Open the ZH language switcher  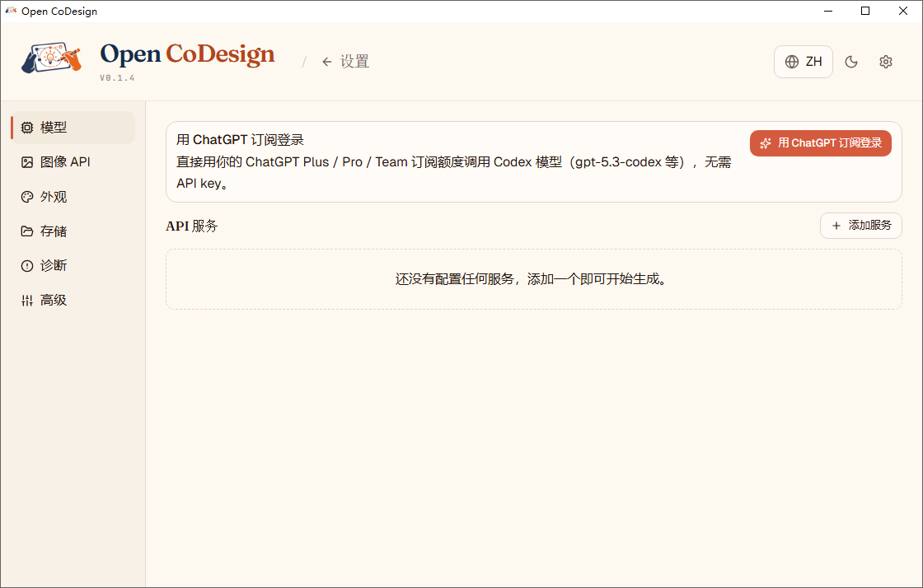(803, 61)
